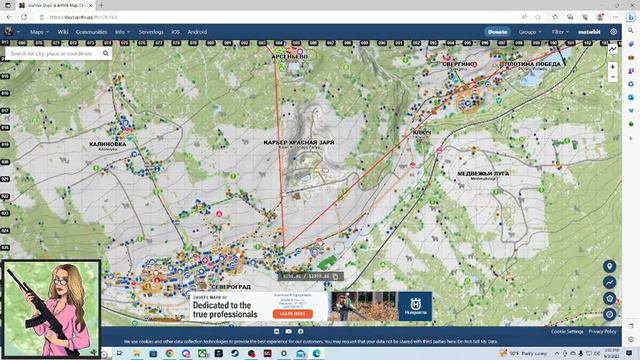
Task: Click the site logo icon in navbar
Action: 8,31
